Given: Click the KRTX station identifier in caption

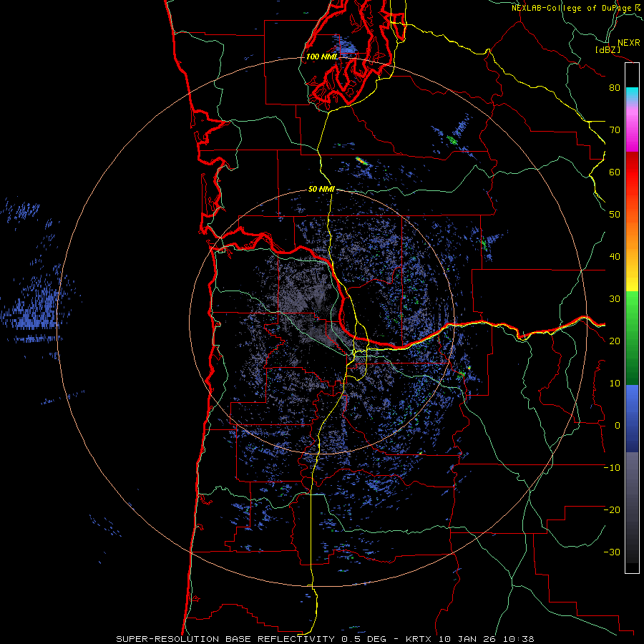Looking at the screenshot, I should 419,639.
